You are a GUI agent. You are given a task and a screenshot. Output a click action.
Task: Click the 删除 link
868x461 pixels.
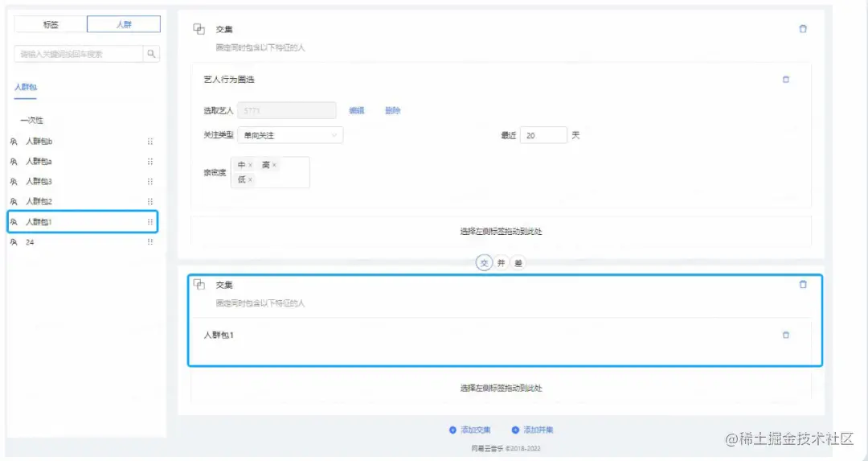point(392,111)
